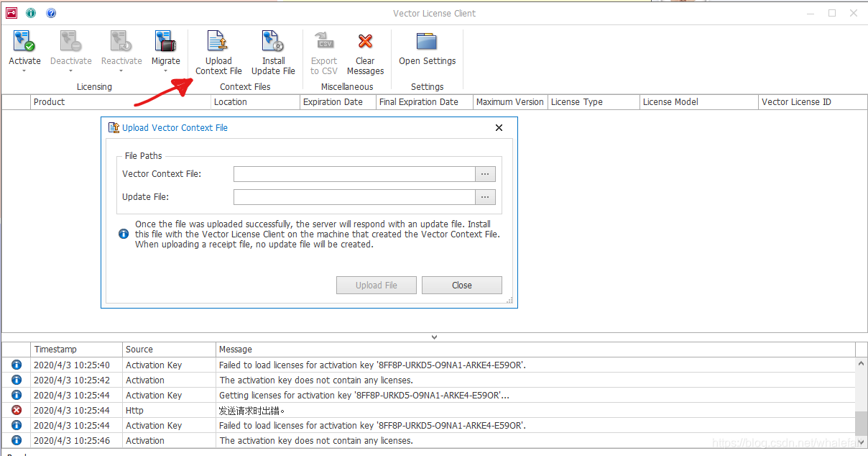Viewport: 868px width, 456px height.
Task: Click the timestamp '2020/4/3 10:25:40'
Action: click(72, 365)
